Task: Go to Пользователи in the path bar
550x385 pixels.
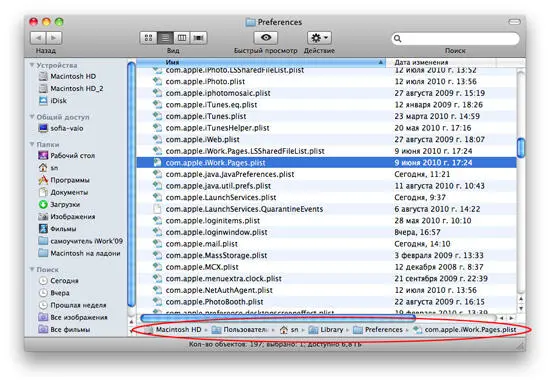Action: pos(241,330)
